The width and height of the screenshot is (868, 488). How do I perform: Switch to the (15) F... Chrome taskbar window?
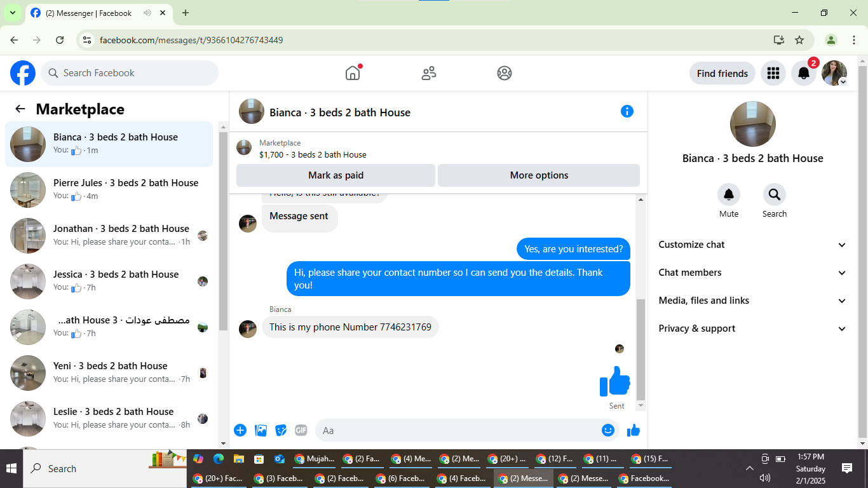tap(650, 459)
